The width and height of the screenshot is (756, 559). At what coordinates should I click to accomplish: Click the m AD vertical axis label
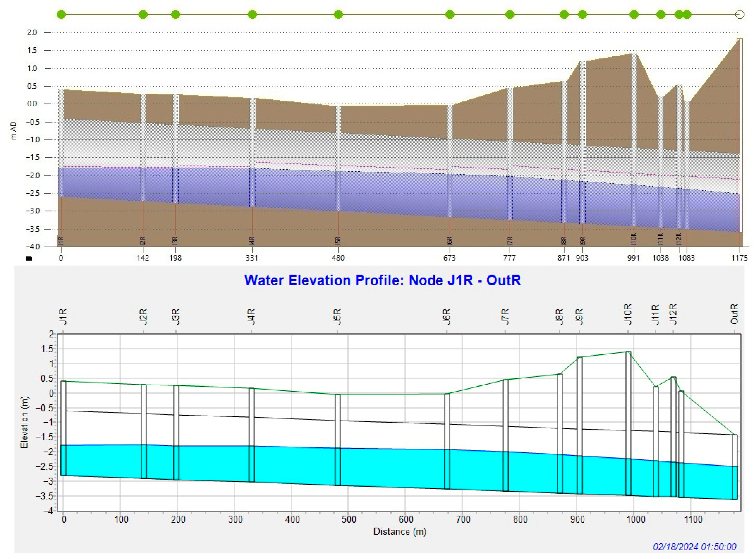[14, 131]
